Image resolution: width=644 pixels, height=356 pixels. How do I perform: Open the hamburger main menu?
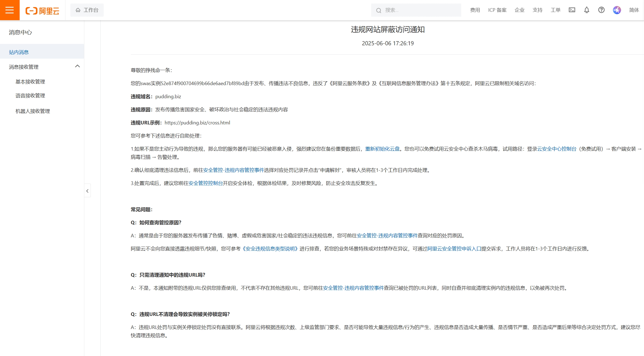pos(10,10)
